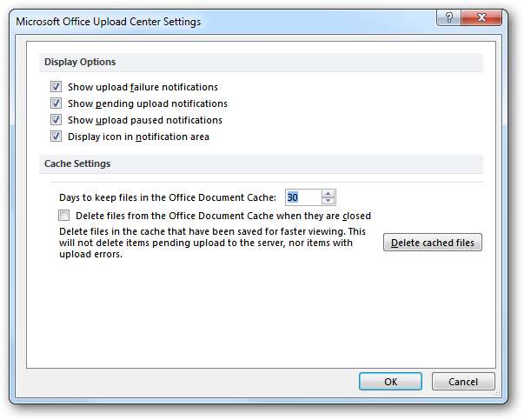The width and height of the screenshot is (524, 420).
Task: Click the Show upload failure notifications label text
Action: [x=143, y=87]
